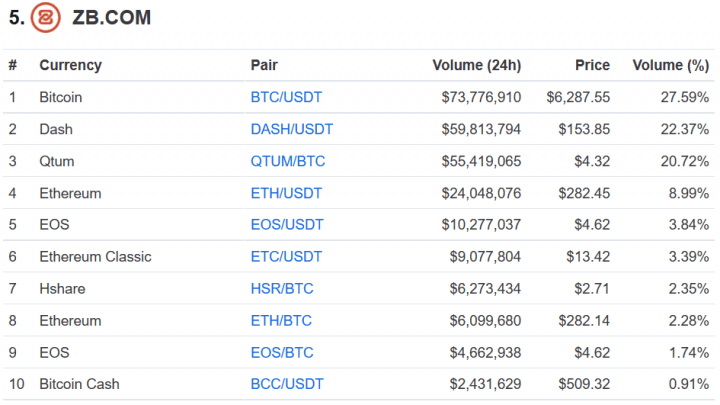Click the $282.45 Ethereum price
Image resolution: width=720 pixels, height=405 pixels.
tap(584, 194)
